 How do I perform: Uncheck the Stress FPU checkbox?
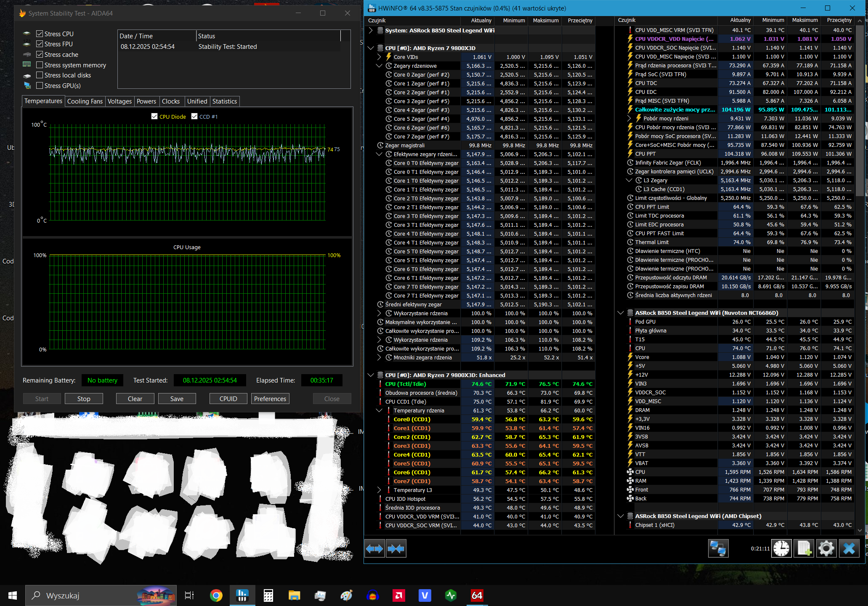(x=40, y=44)
